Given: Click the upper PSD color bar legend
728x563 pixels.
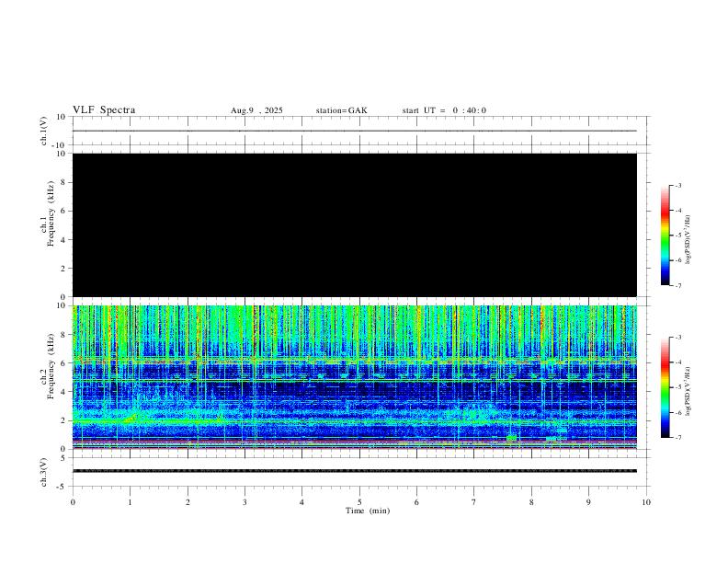Looking at the screenshot, I should pyautogui.click(x=665, y=236).
